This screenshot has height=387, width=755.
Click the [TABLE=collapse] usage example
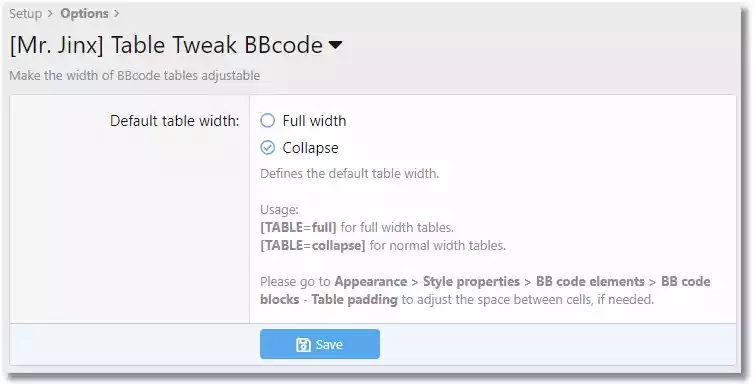click(312, 245)
